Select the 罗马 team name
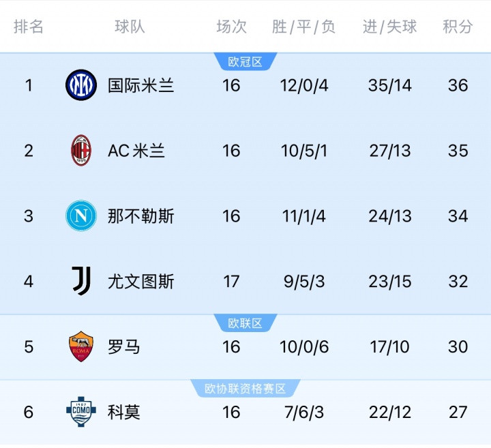This screenshot has height=448, width=491. (x=124, y=346)
